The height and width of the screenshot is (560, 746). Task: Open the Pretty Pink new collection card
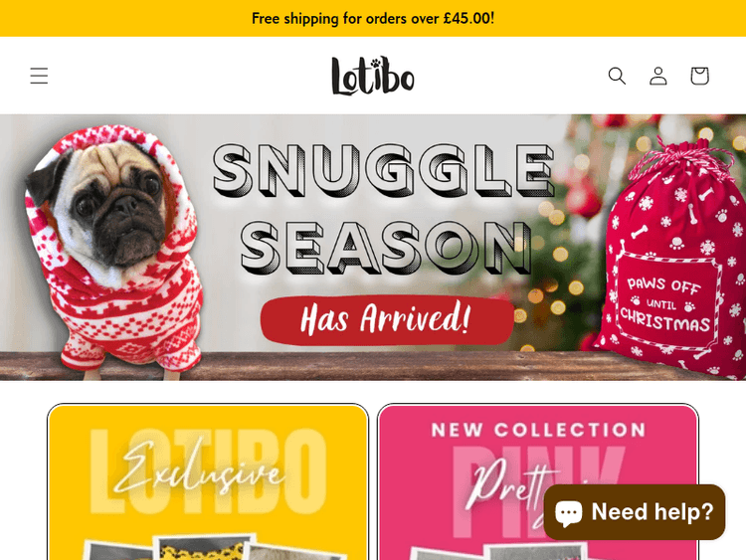[538, 482]
